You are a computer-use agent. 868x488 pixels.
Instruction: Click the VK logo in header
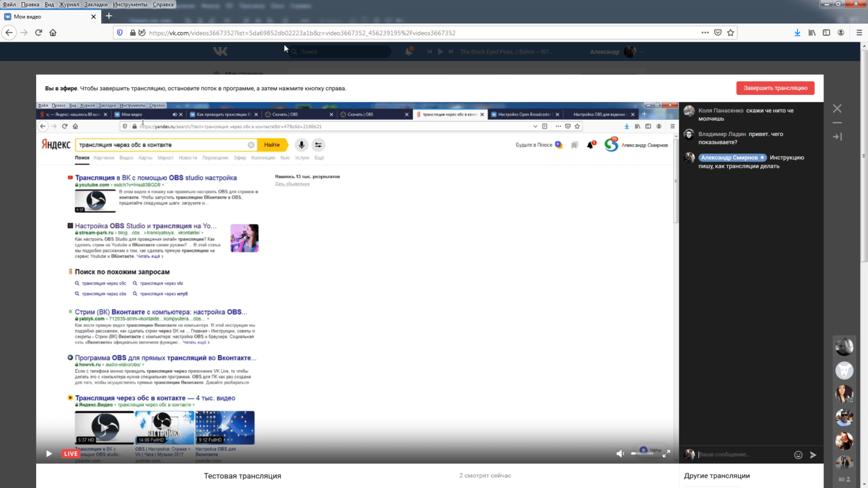tap(220, 51)
